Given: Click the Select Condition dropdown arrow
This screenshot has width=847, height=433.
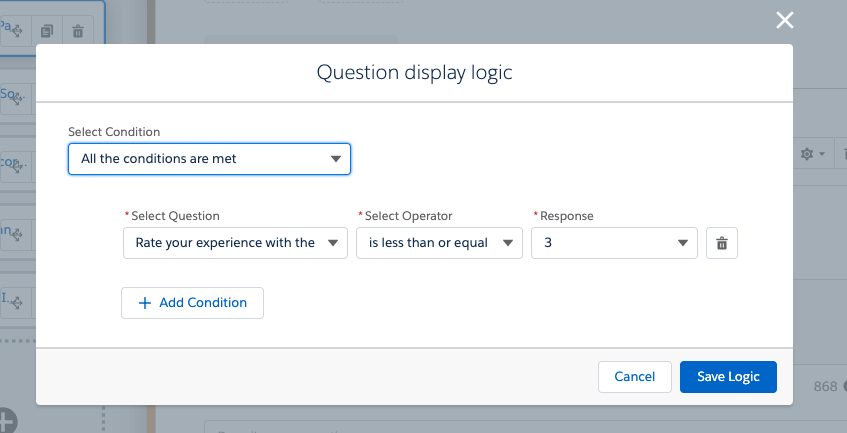Looking at the screenshot, I should [x=335, y=159].
